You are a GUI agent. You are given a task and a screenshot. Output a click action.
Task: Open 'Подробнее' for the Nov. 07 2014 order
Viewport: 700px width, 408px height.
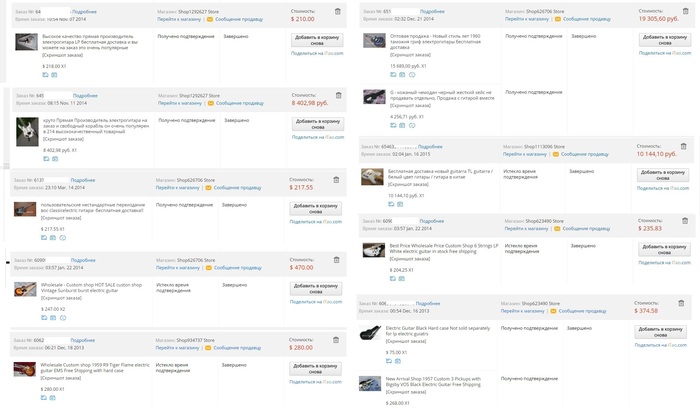(84, 11)
